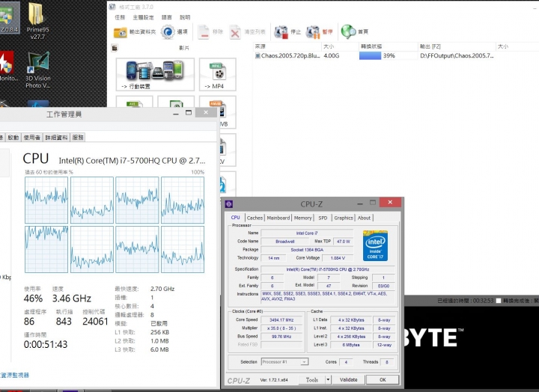Switch to Task Manager Startup tab
This screenshot has width=539, height=392.
point(13,138)
